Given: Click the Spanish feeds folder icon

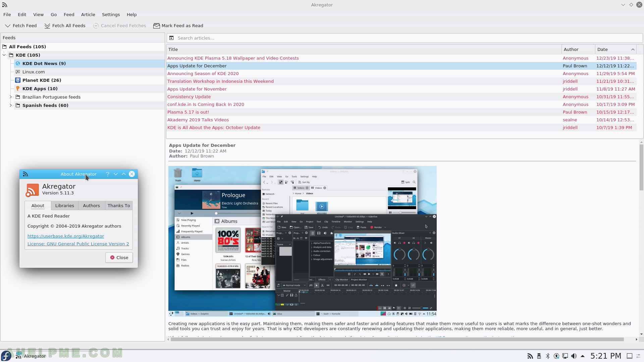Looking at the screenshot, I should pyautogui.click(x=18, y=105).
